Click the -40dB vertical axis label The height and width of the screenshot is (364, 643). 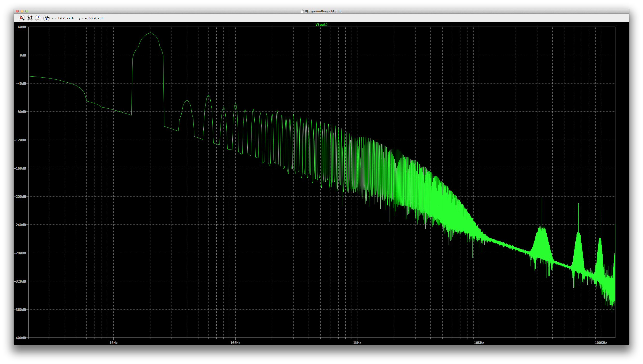pos(21,84)
